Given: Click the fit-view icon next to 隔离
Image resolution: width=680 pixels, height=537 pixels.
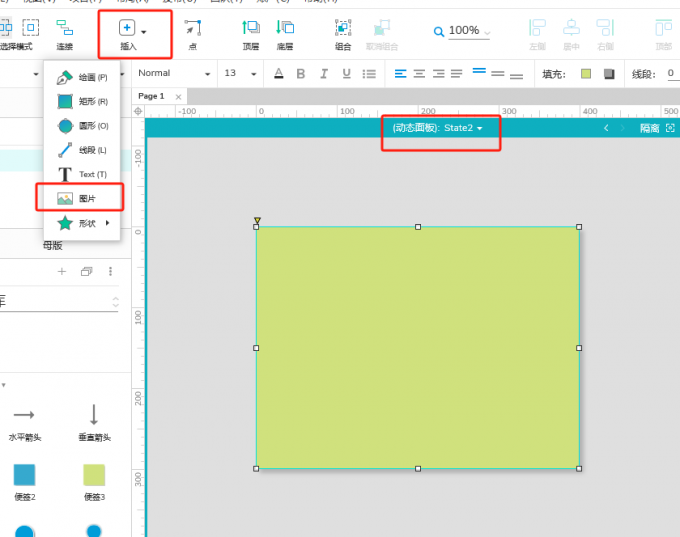Looking at the screenshot, I should [670, 128].
